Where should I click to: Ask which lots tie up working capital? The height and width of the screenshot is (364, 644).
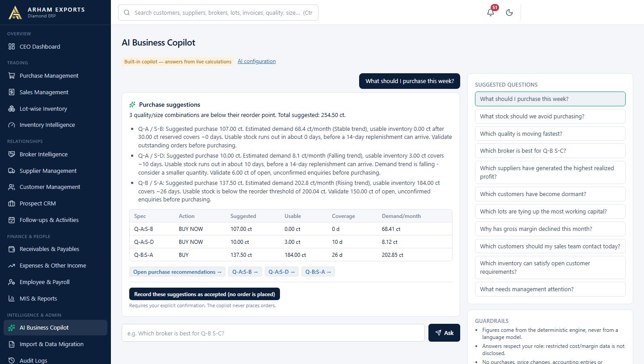(x=550, y=211)
